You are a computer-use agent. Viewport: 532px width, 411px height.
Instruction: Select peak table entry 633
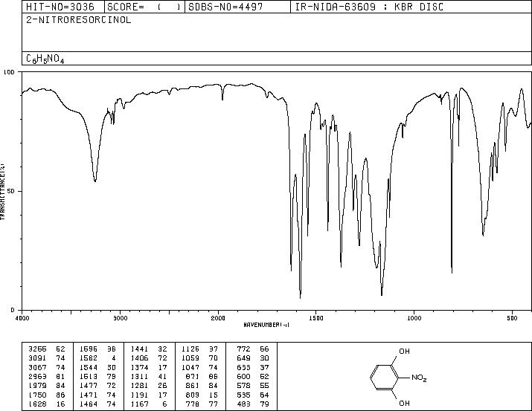tap(243, 367)
